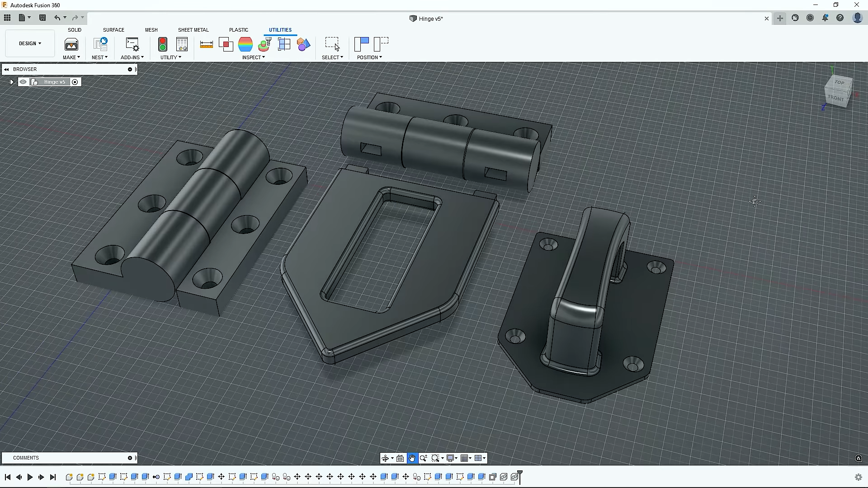This screenshot has height=488, width=868.
Task: Click TOP face on the ViewCube
Action: click(x=839, y=83)
